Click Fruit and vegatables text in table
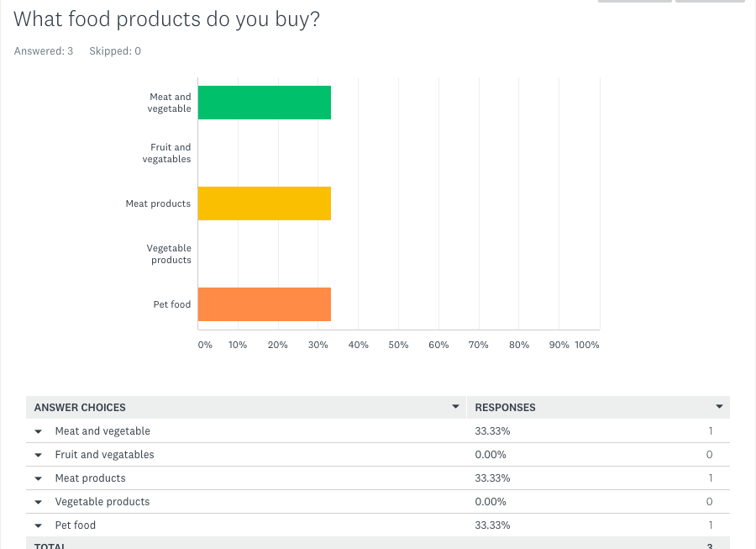Viewport: 756px width, 549px height. [x=104, y=455]
